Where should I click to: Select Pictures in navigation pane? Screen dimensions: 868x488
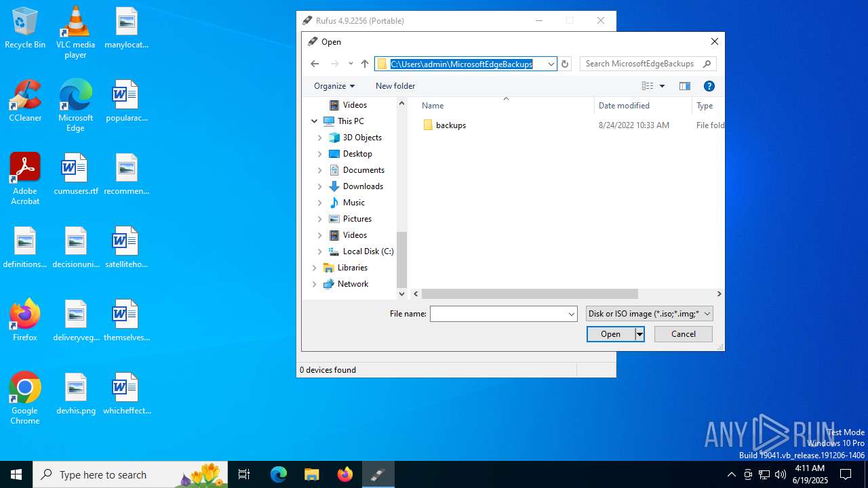(x=357, y=219)
